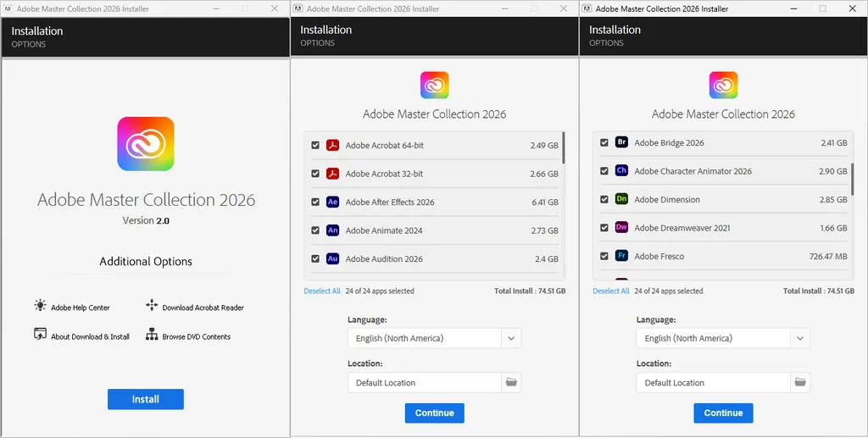Click the About Download & Install icon

click(x=41, y=335)
